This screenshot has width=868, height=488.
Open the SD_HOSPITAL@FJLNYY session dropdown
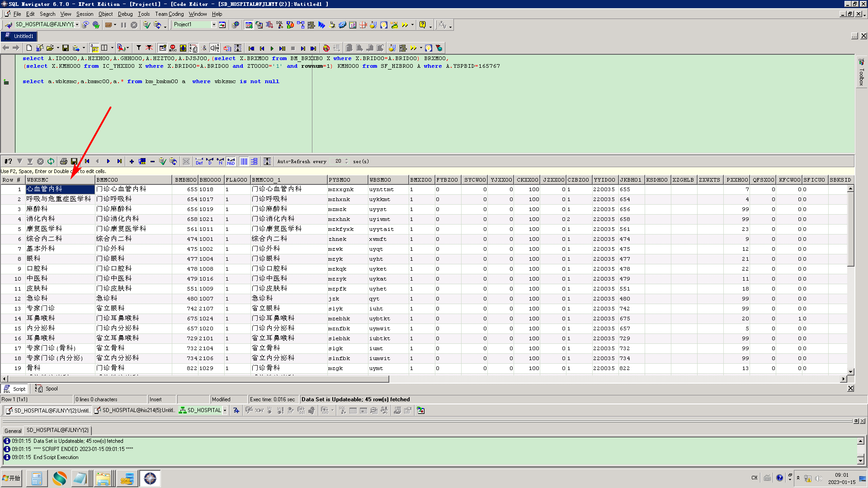click(77, 24)
